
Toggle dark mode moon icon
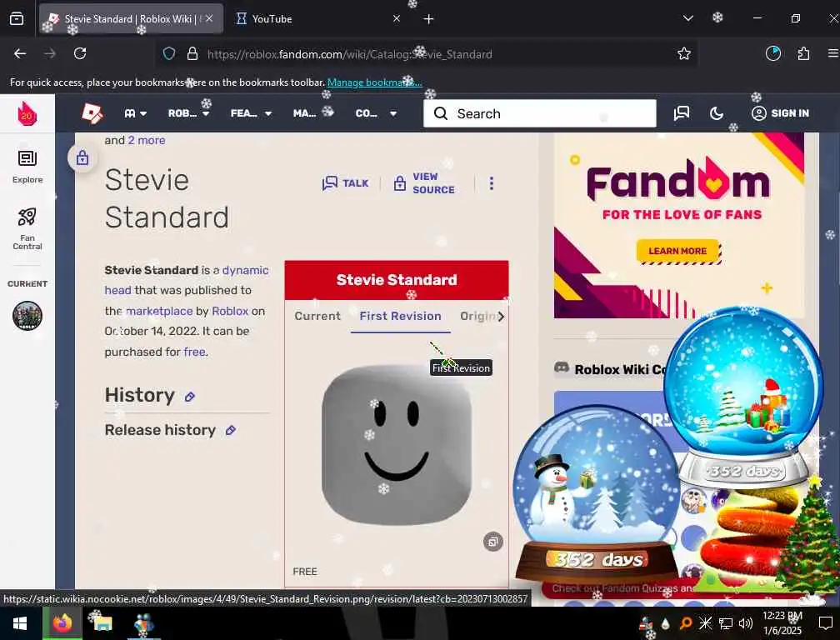point(717,113)
